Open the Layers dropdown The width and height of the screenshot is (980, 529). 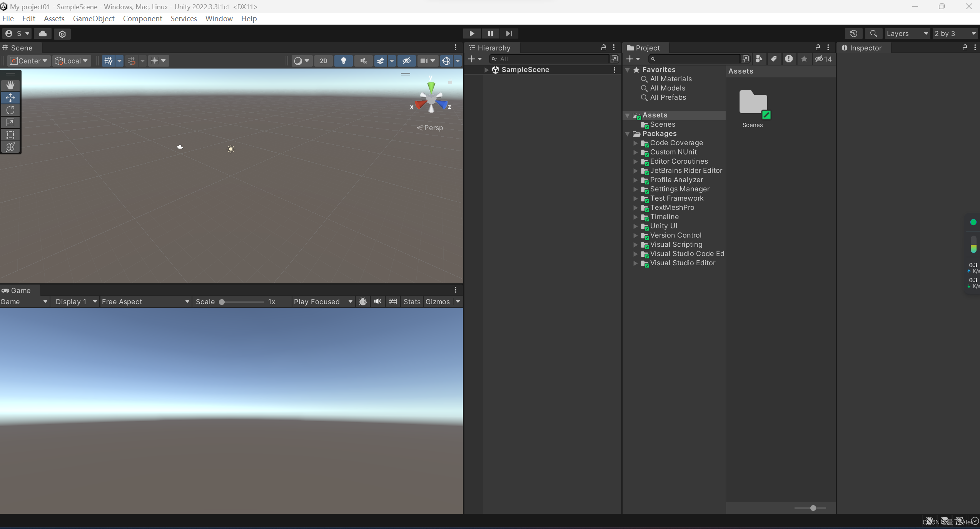[x=907, y=33]
